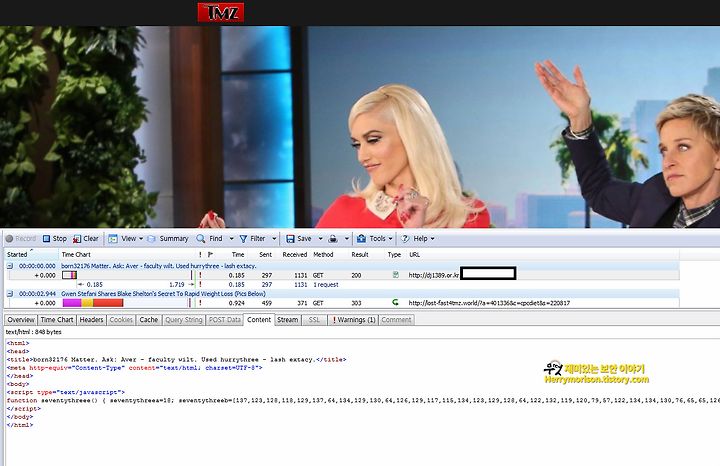
Task: Click the Stop recording toolbar button
Action: pos(55,239)
